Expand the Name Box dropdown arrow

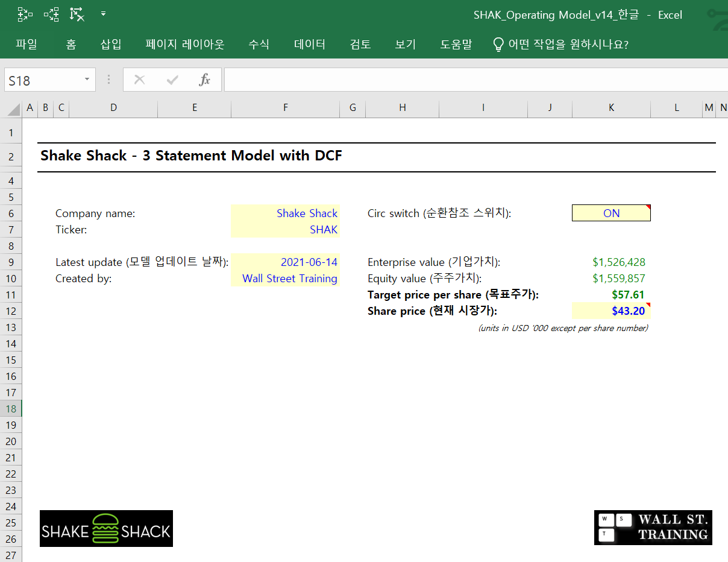[x=87, y=80]
